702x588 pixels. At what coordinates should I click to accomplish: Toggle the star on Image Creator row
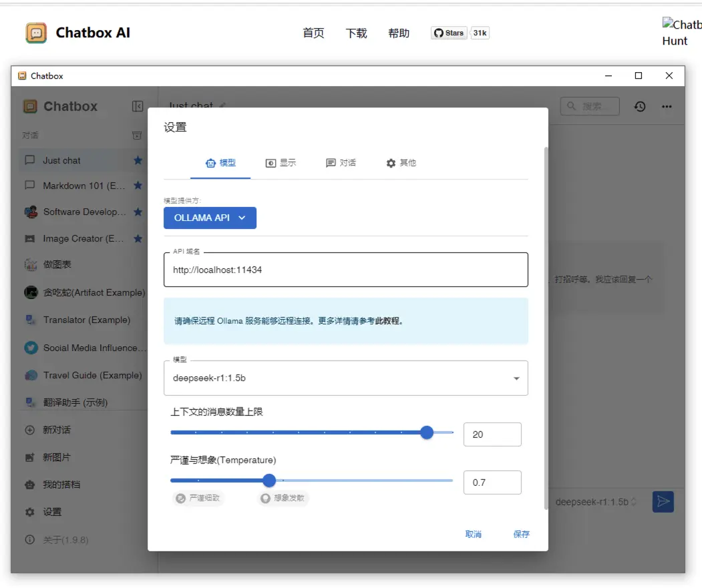click(138, 238)
